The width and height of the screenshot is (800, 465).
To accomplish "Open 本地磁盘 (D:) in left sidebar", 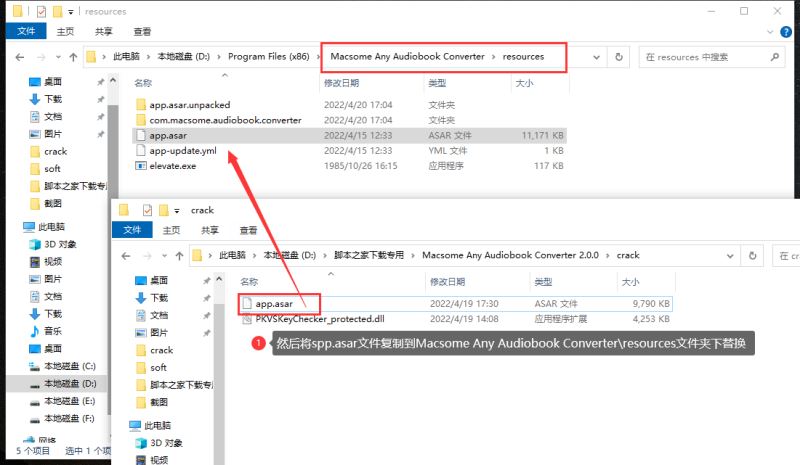I will click(x=70, y=383).
